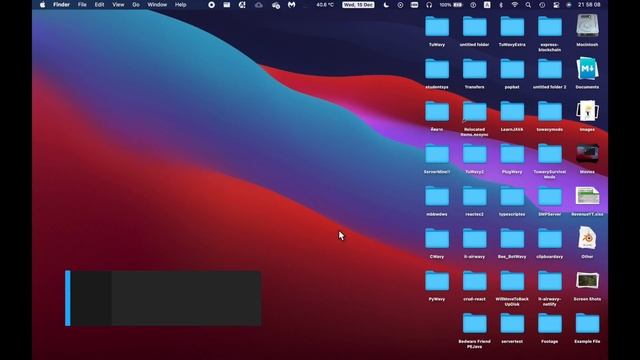The width and height of the screenshot is (640, 360).
Task: Open the Window menu
Action: (x=157, y=5)
